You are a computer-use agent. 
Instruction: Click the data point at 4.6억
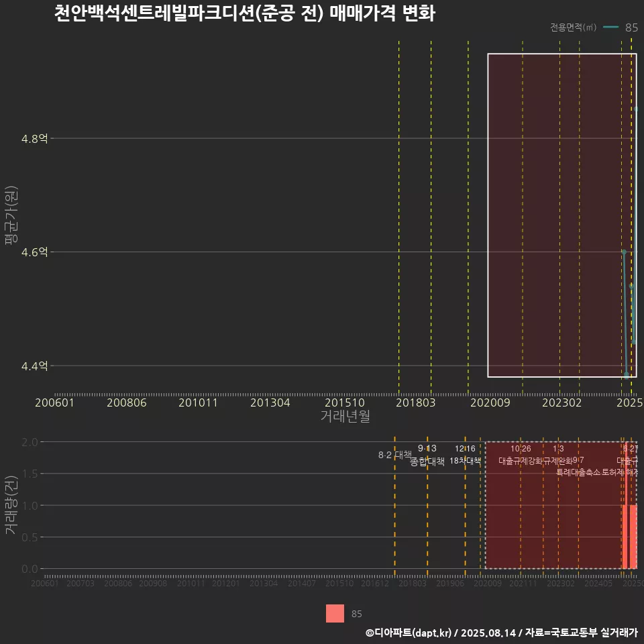624,252
